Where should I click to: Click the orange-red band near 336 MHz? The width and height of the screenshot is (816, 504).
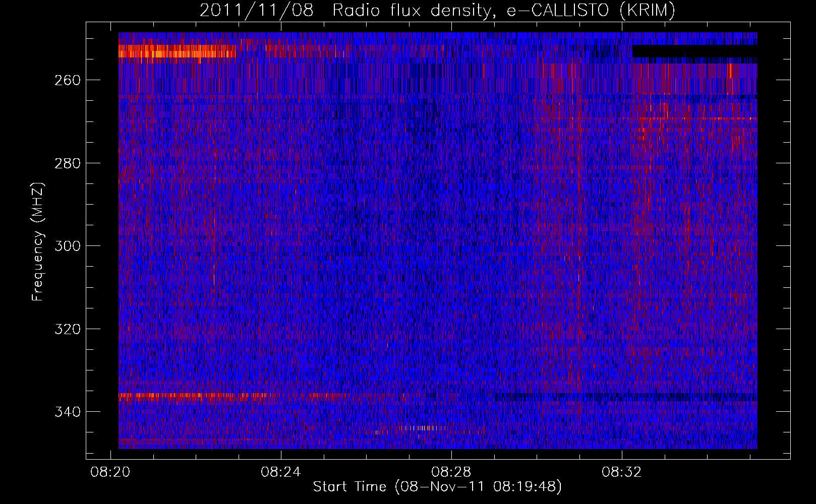[x=197, y=396]
